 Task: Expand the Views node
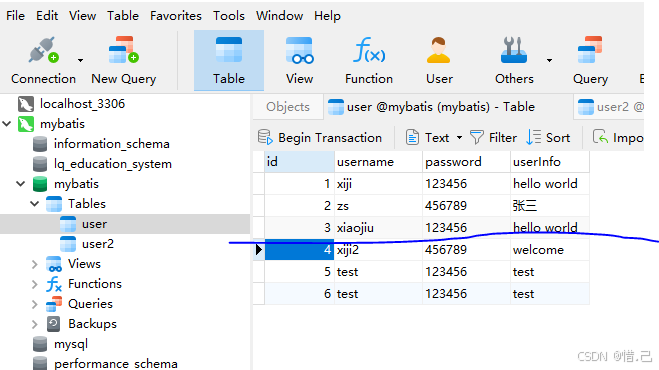click(x=34, y=264)
